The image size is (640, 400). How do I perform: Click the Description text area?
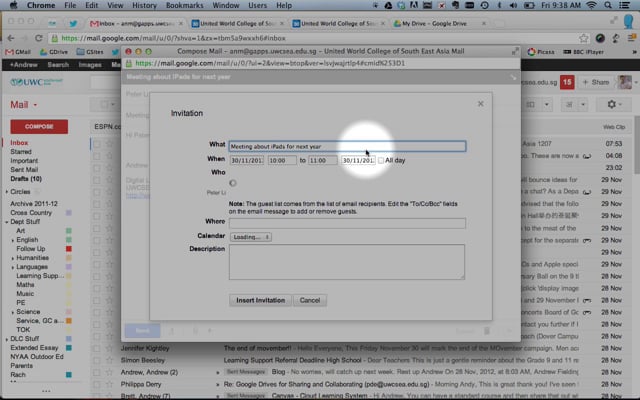[347, 262]
